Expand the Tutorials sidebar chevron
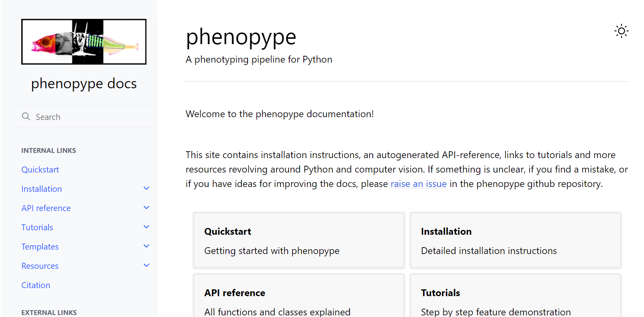Screen dimensions: 644x317 [x=146, y=227]
